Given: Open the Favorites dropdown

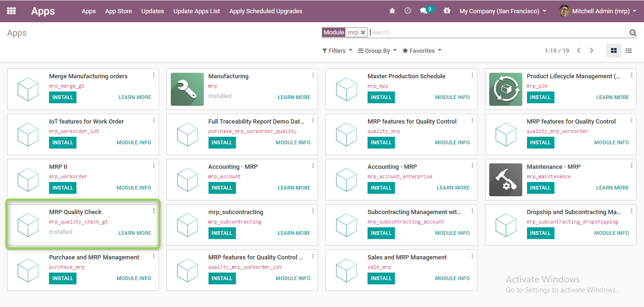Looking at the screenshot, I should pos(421,50).
